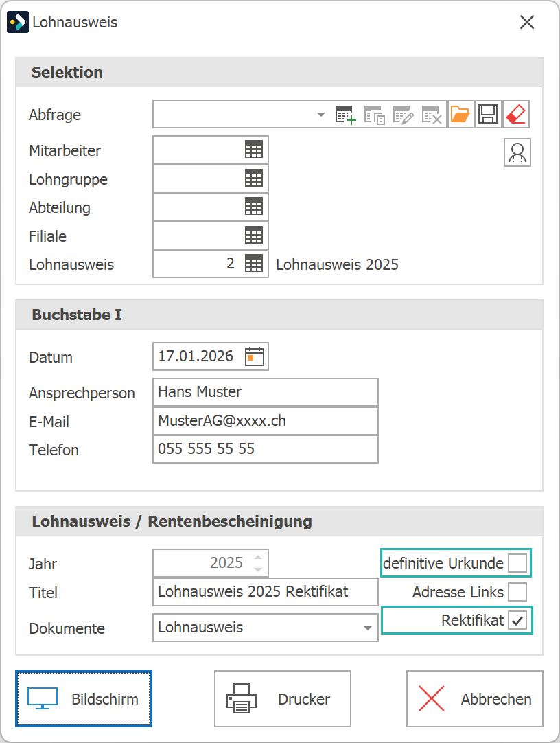Screen dimensions: 560x743
Task: Click the new query icon with plus
Action: [345, 115]
